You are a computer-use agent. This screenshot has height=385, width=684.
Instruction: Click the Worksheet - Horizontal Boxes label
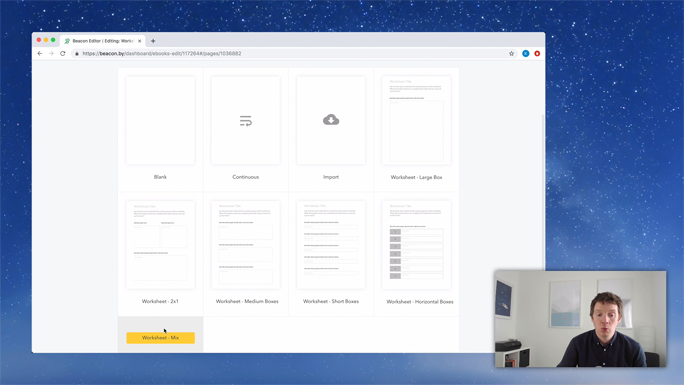click(x=420, y=302)
